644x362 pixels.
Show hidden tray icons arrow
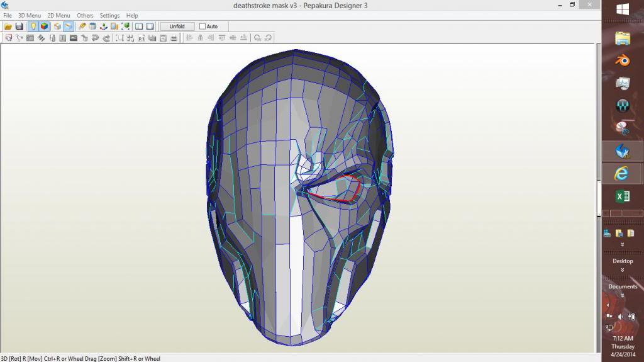608,305
